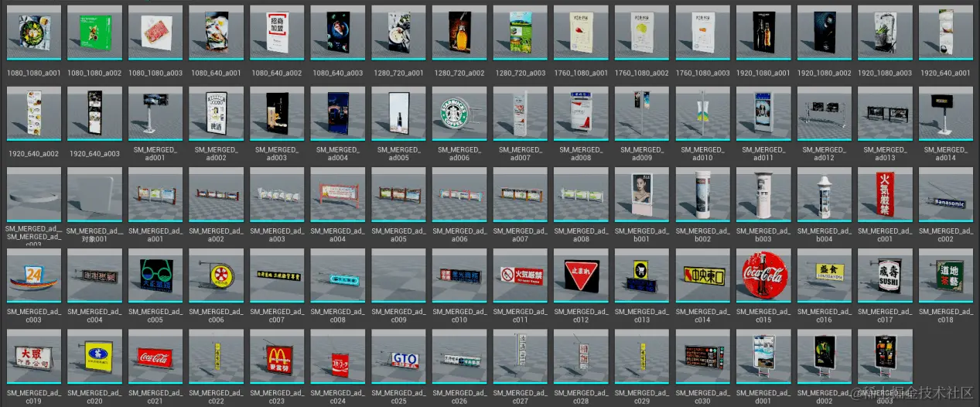Select the 1280_720_a001 thumbnail
The width and height of the screenshot is (980, 407).
[x=398, y=32]
